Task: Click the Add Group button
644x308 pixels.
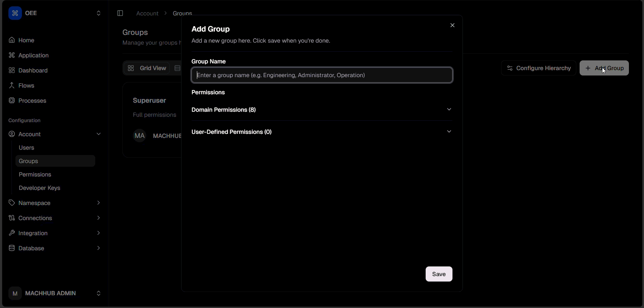Action: coord(604,68)
